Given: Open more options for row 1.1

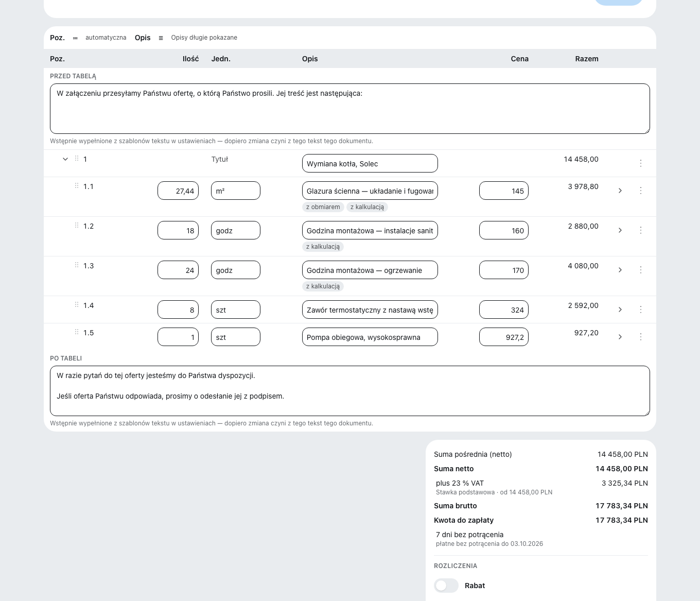Looking at the screenshot, I should pyautogui.click(x=641, y=191).
